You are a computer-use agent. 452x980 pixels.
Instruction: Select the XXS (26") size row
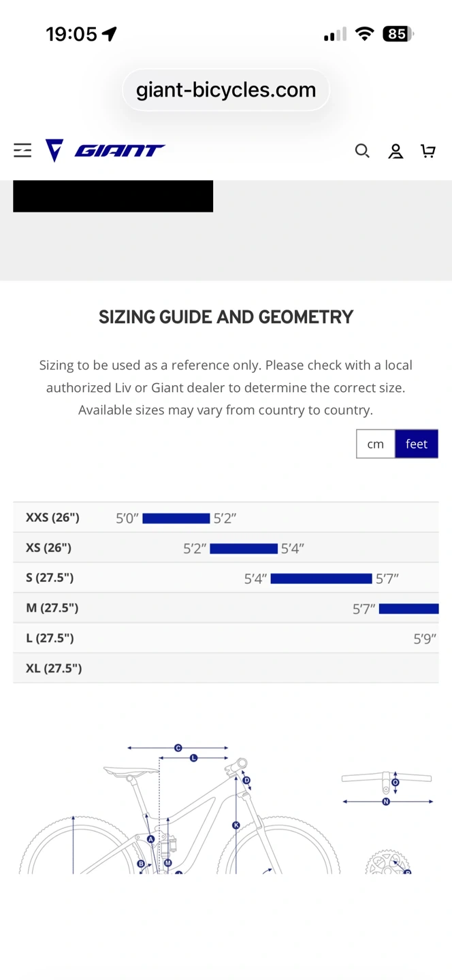coord(226,518)
